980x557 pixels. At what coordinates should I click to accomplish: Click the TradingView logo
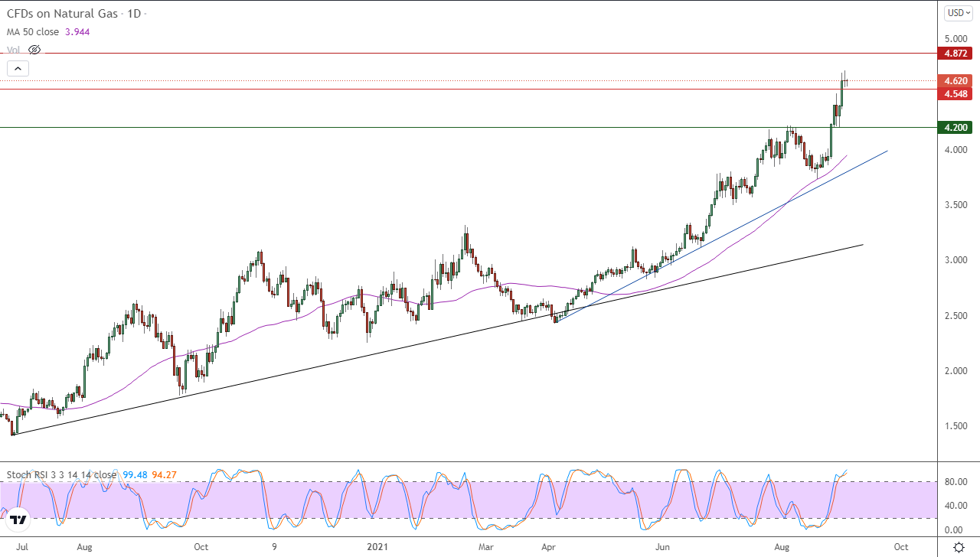[19, 520]
